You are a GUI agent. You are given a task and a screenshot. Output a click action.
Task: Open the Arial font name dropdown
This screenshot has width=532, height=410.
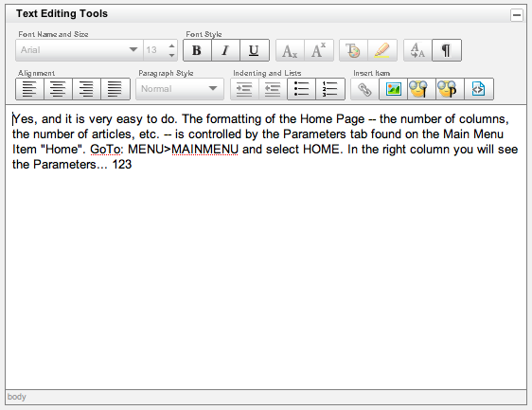click(x=80, y=50)
